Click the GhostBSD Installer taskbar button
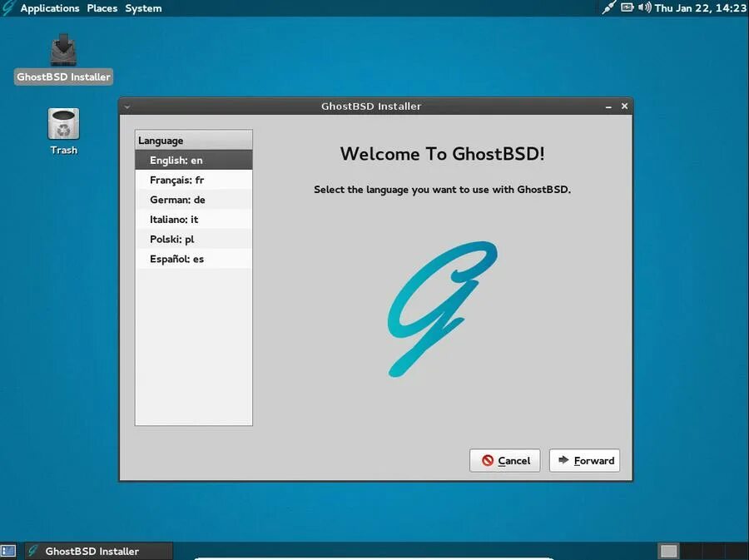This screenshot has height=560, width=749. tap(98, 551)
